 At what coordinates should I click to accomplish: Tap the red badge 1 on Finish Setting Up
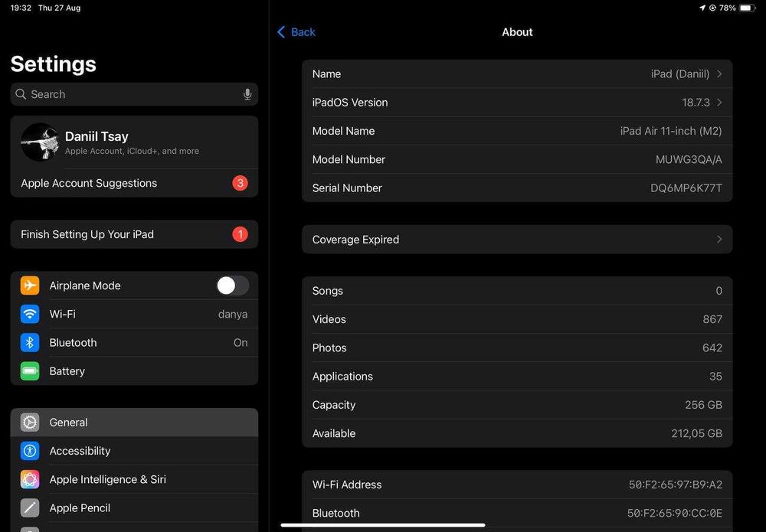pyautogui.click(x=240, y=234)
